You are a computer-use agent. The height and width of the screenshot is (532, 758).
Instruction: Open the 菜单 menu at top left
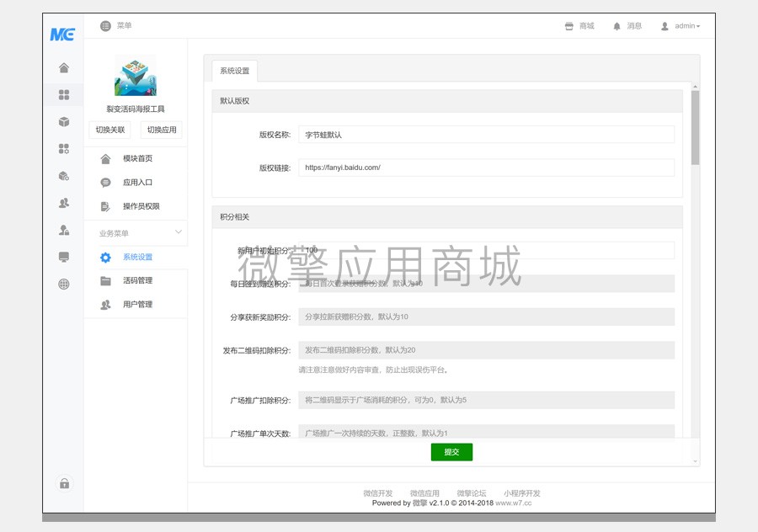click(116, 25)
